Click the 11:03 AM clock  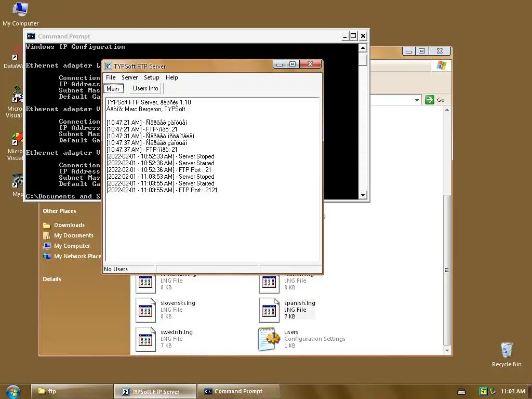point(513,391)
